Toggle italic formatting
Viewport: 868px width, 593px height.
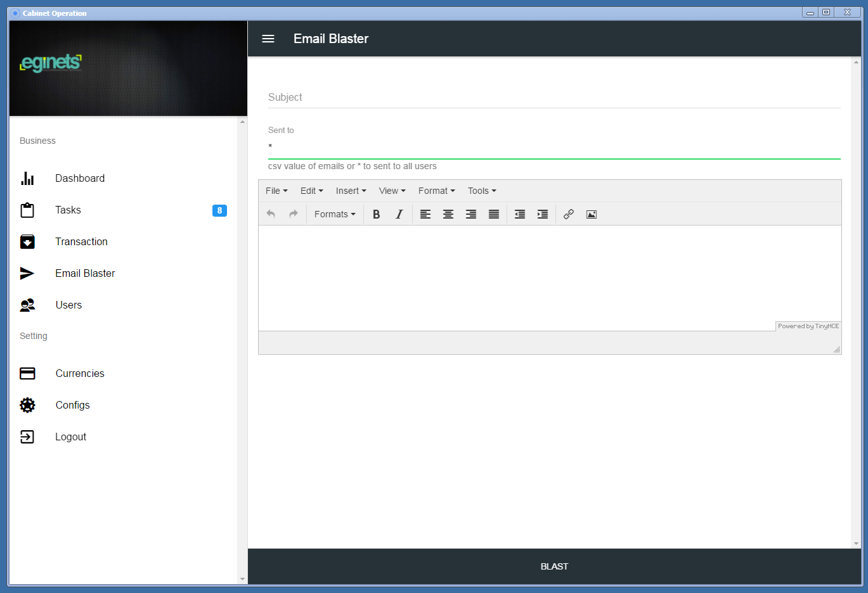[x=399, y=214]
